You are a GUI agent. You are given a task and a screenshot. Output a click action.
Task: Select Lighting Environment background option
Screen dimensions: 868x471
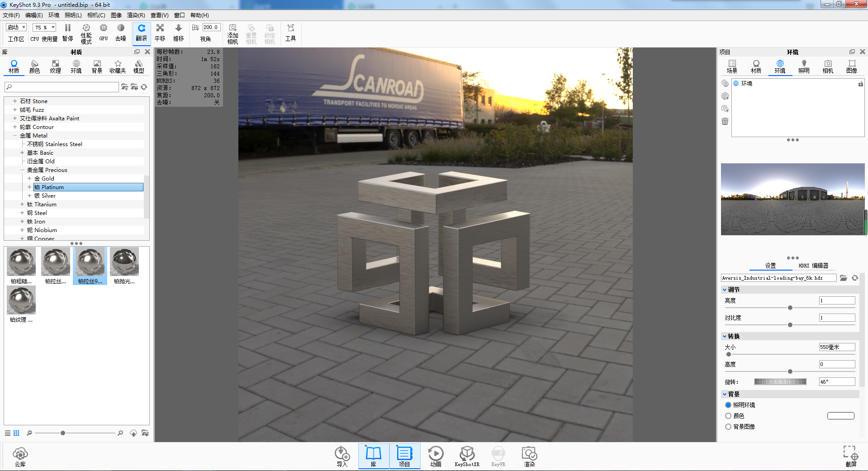tap(728, 405)
